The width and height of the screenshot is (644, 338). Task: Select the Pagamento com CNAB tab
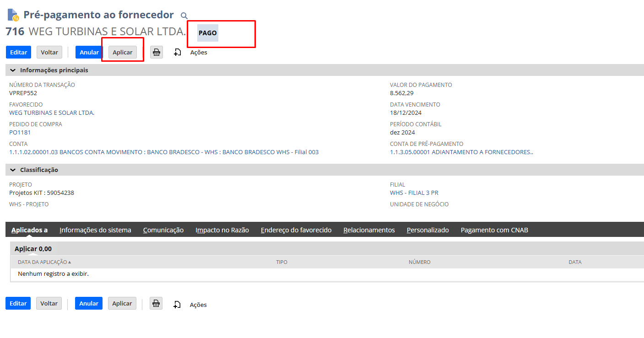click(x=494, y=230)
